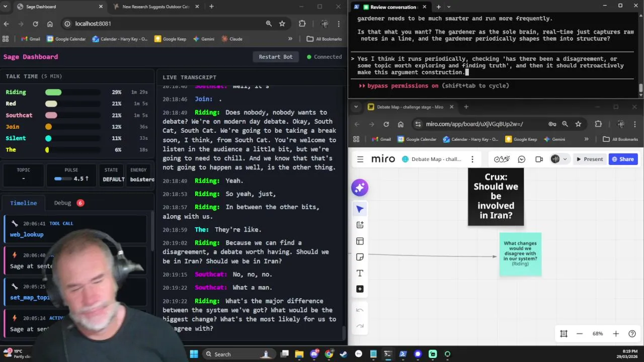Start Miro video call icon

[x=539, y=159]
